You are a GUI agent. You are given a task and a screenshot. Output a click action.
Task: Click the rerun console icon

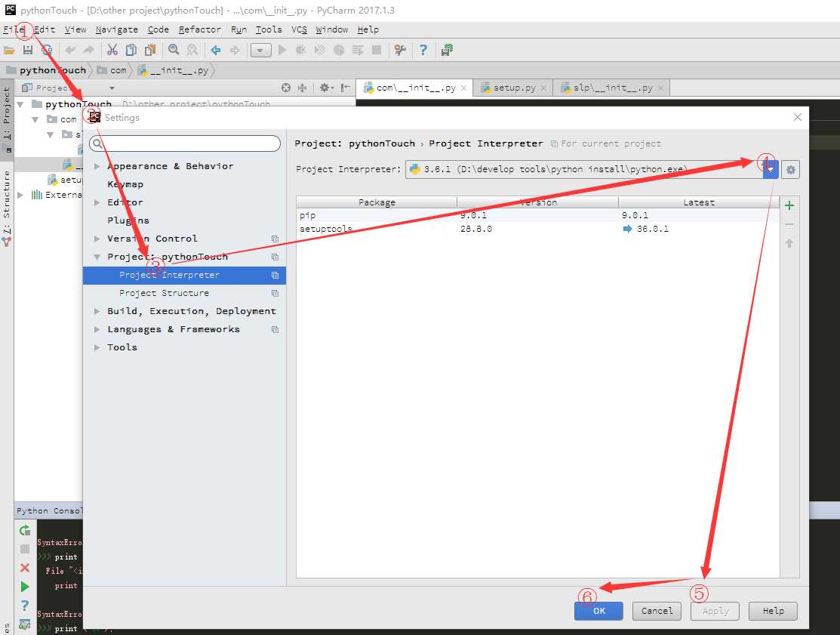tap(25, 531)
